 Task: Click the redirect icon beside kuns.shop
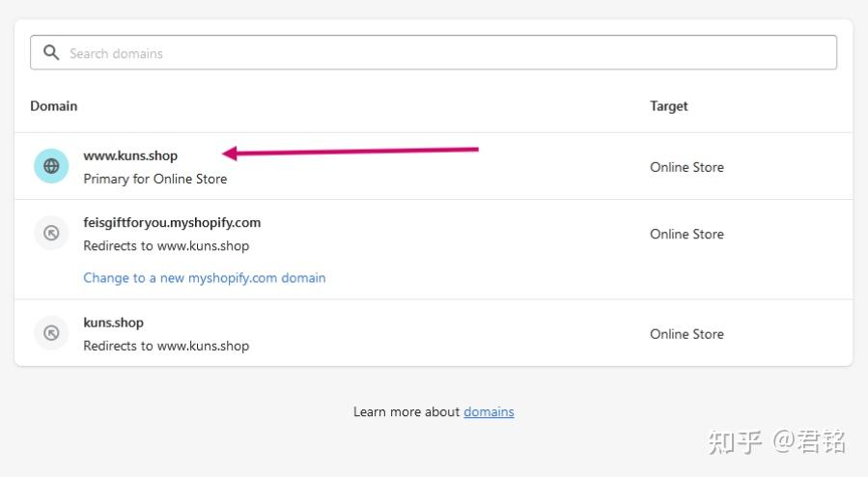tap(51, 332)
